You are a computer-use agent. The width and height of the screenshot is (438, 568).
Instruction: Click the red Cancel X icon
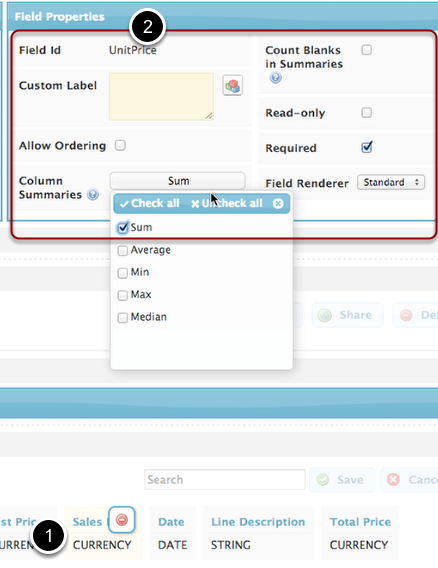pos(393,480)
